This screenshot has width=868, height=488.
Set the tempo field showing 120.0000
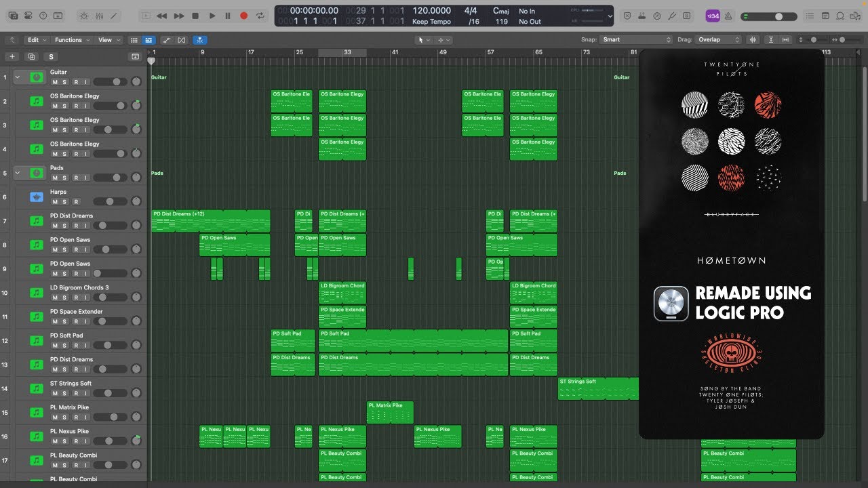431,11
